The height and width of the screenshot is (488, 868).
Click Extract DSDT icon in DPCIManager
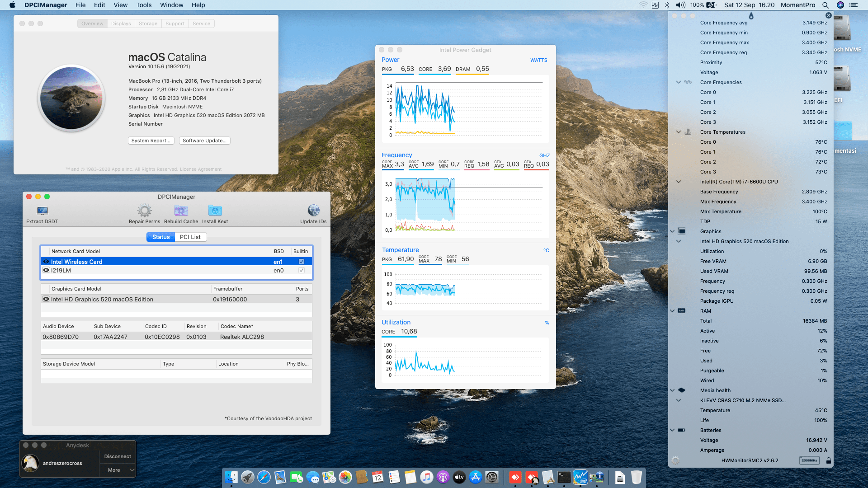pos(42,211)
